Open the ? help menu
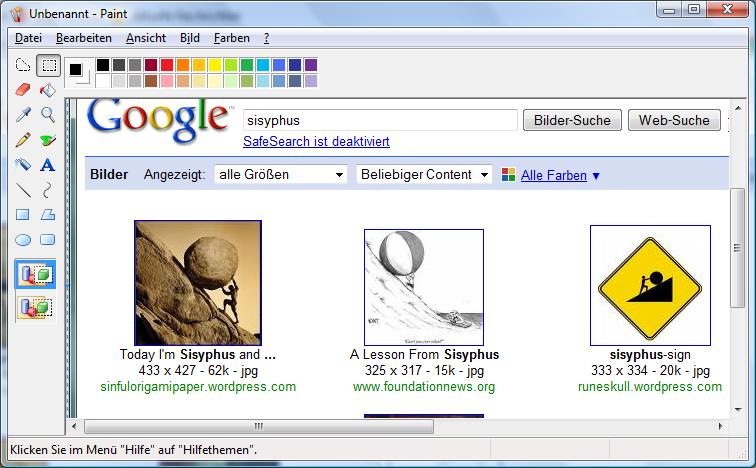The image size is (756, 468). coord(266,38)
